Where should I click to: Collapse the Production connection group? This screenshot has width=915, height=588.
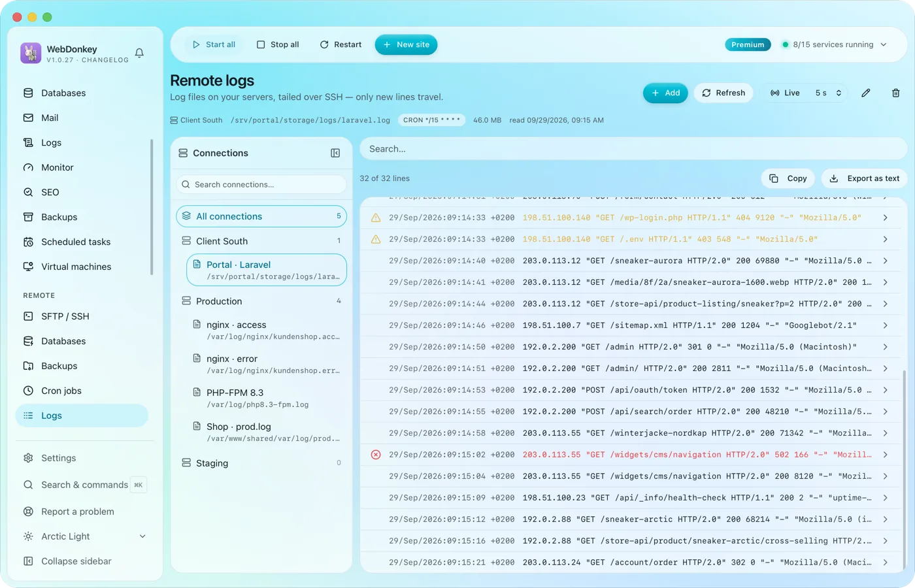(261, 301)
